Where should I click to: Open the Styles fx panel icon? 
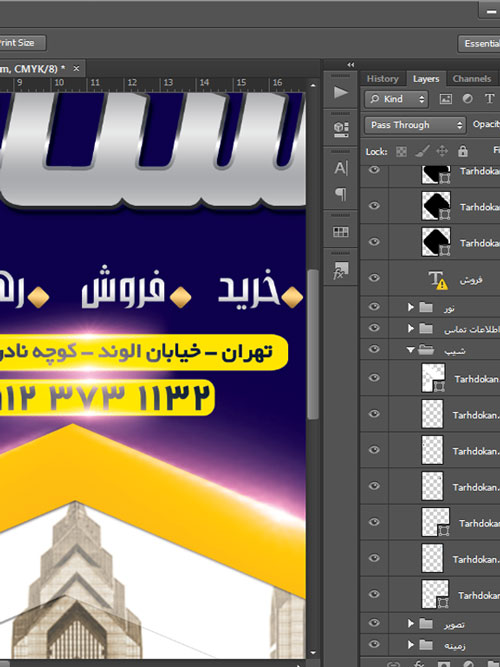341,271
